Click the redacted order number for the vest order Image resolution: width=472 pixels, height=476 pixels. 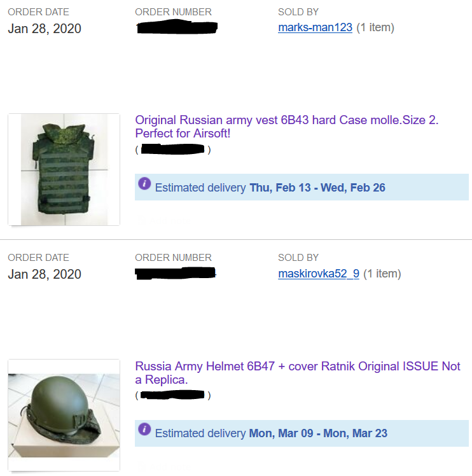pos(177,27)
